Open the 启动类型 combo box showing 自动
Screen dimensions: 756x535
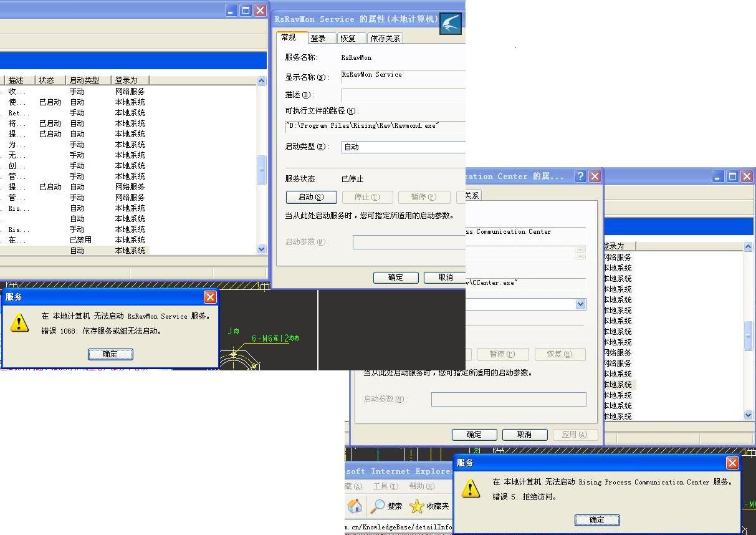403,147
